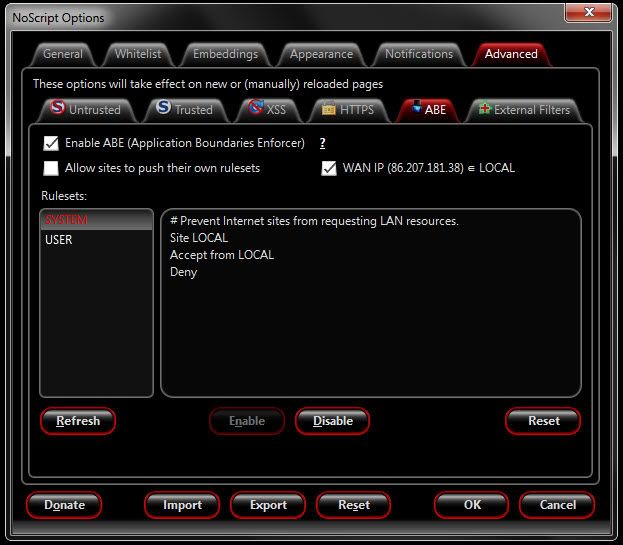Open the General tab

click(63, 54)
